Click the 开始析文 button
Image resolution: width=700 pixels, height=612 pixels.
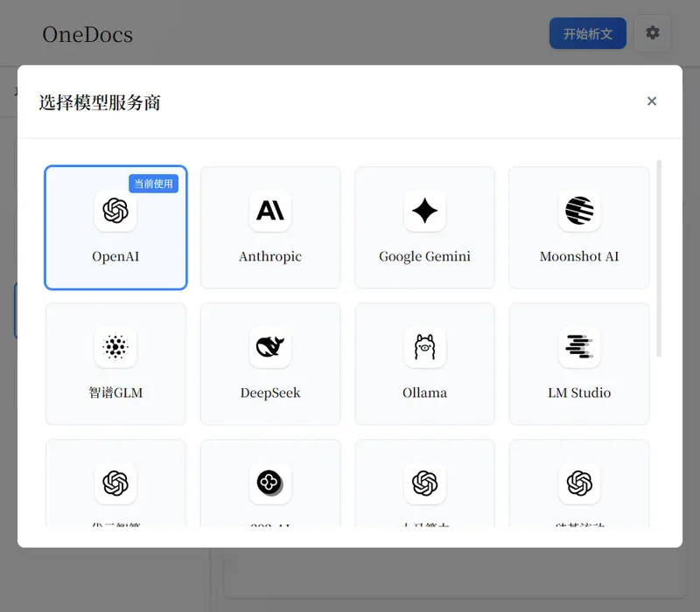[587, 32]
